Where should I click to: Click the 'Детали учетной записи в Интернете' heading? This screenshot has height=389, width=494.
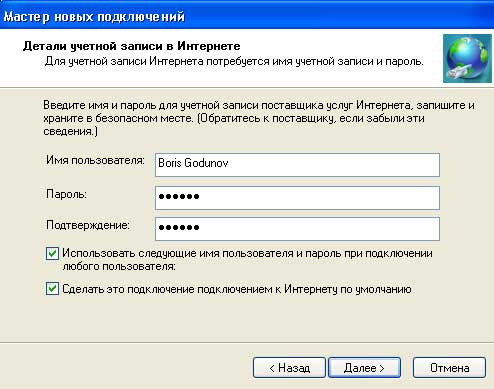[131, 46]
